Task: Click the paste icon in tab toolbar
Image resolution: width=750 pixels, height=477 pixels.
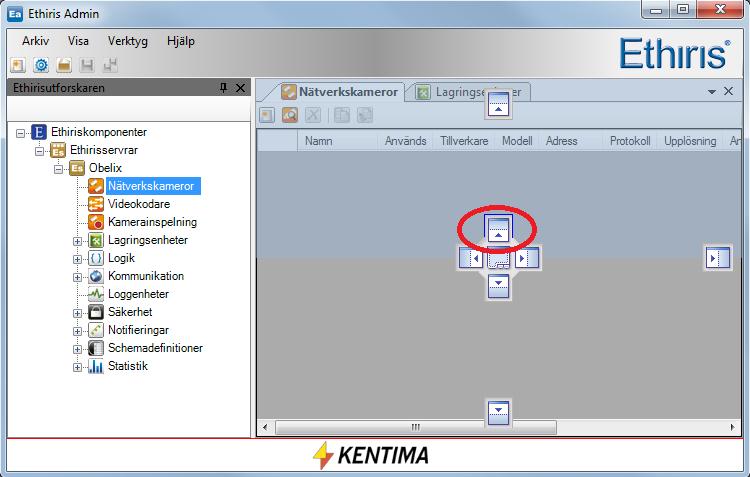Action: 364,115
